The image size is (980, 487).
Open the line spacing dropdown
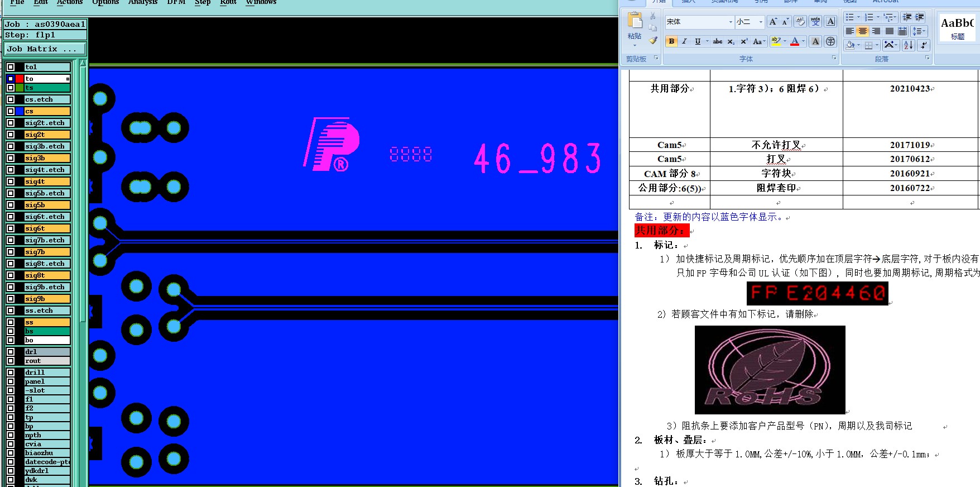[x=919, y=31]
